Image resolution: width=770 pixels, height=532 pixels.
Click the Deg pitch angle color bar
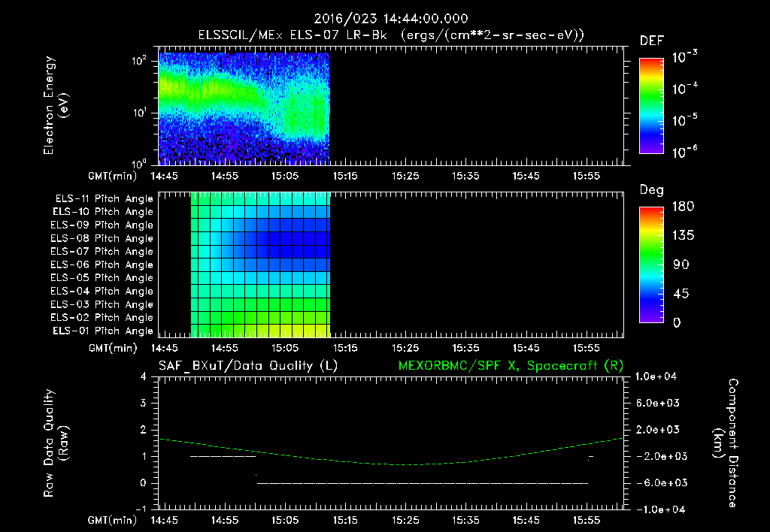651,264
